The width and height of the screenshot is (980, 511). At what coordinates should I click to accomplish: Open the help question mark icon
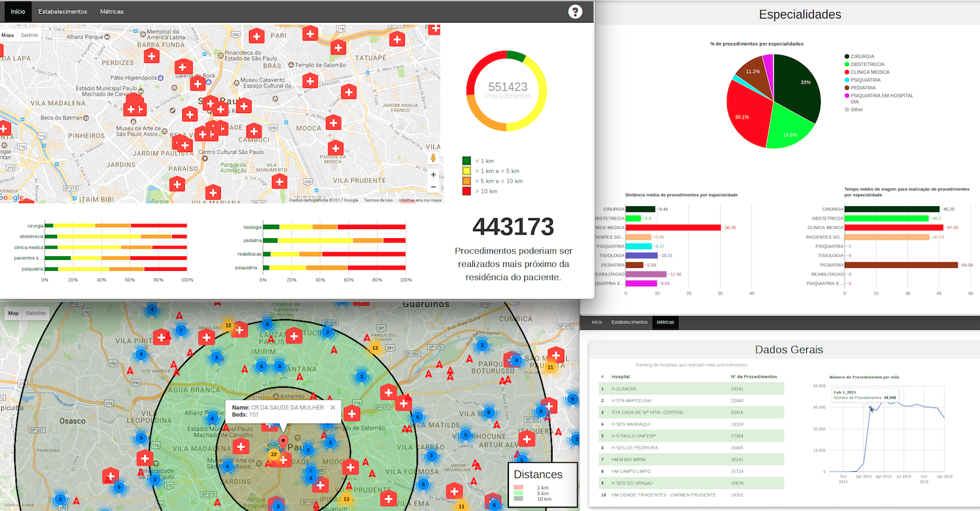[575, 12]
